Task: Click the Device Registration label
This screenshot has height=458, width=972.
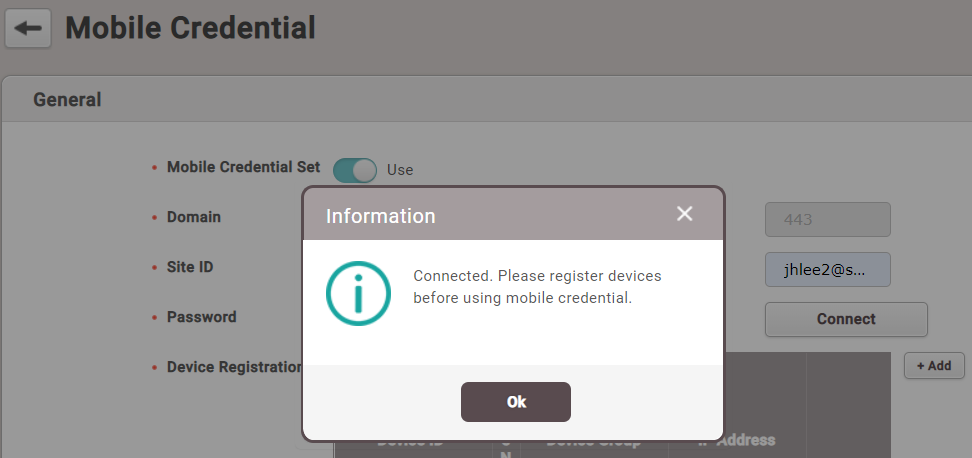Action: pyautogui.click(x=234, y=367)
